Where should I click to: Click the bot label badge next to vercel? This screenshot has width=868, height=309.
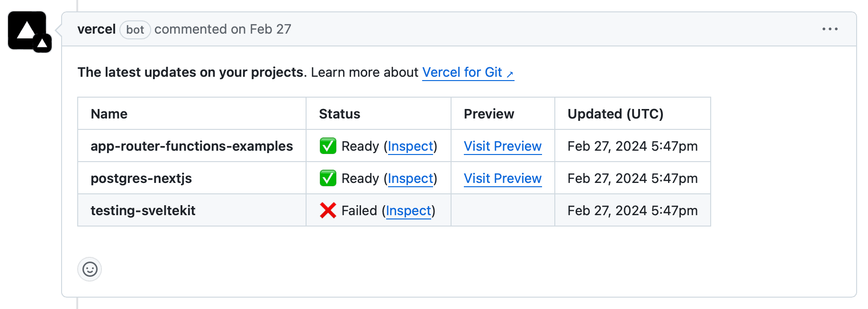[x=135, y=30]
